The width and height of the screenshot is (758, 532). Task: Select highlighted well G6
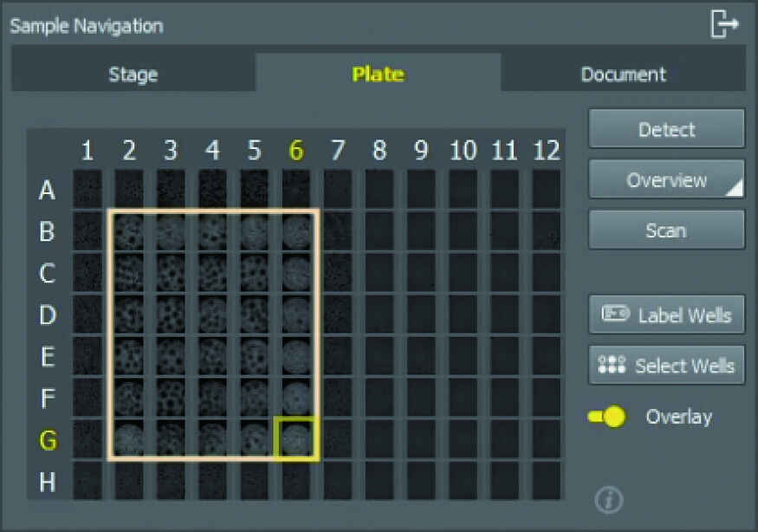(296, 438)
